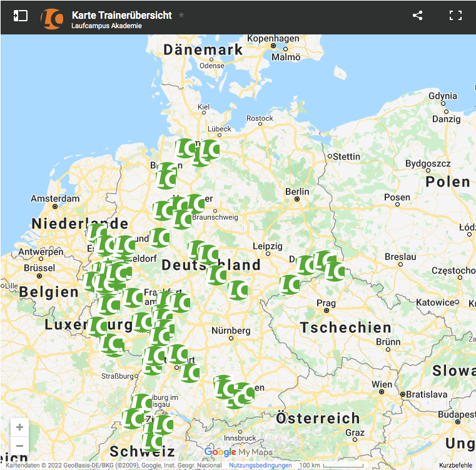Image resolution: width=476 pixels, height=470 pixels.
Task: Select LC marker right of 'und' Dortmund label
Action: tap(160, 238)
